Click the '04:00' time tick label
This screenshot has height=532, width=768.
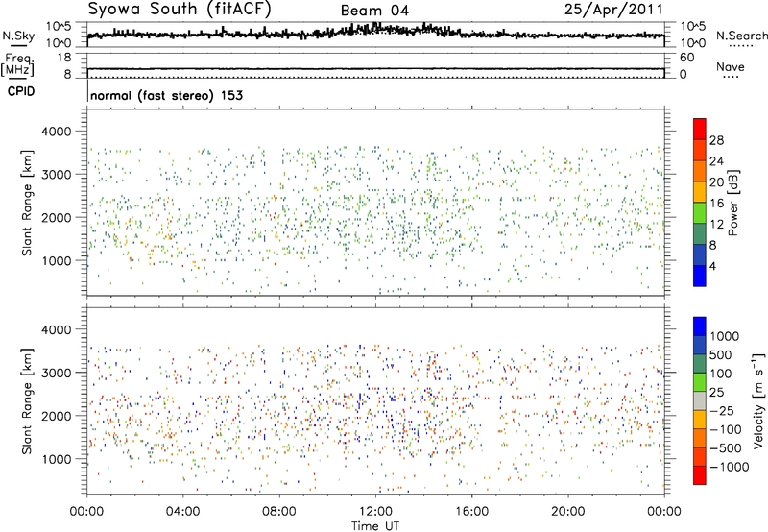183,512
